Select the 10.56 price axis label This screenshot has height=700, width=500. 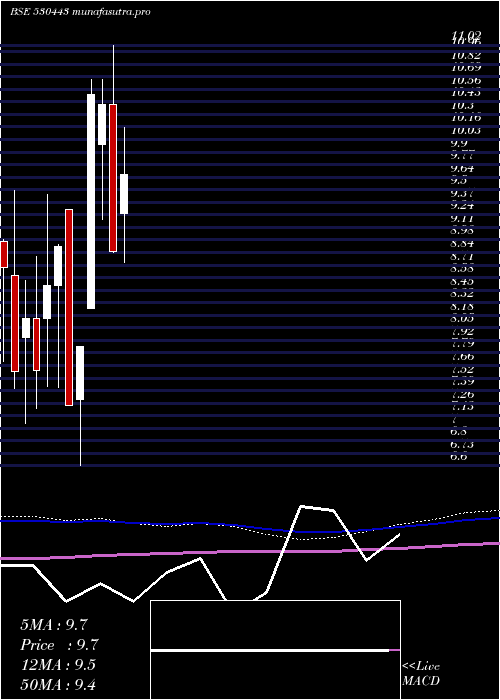click(x=466, y=80)
